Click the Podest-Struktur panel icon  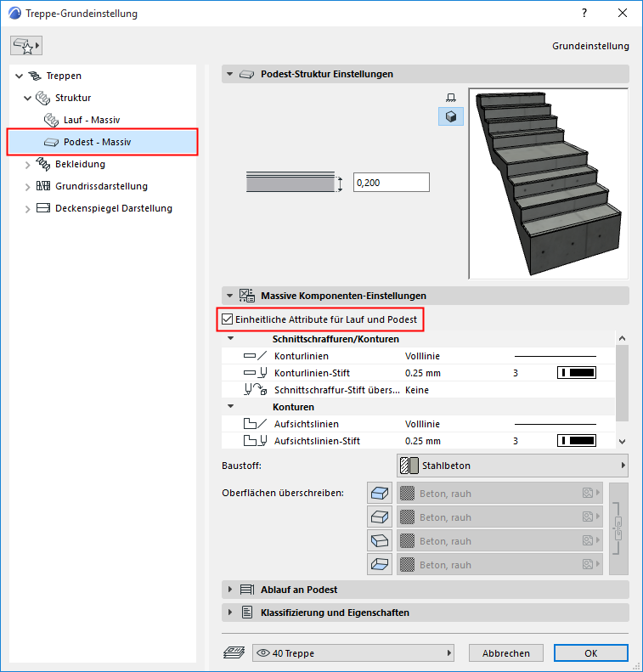tap(246, 75)
